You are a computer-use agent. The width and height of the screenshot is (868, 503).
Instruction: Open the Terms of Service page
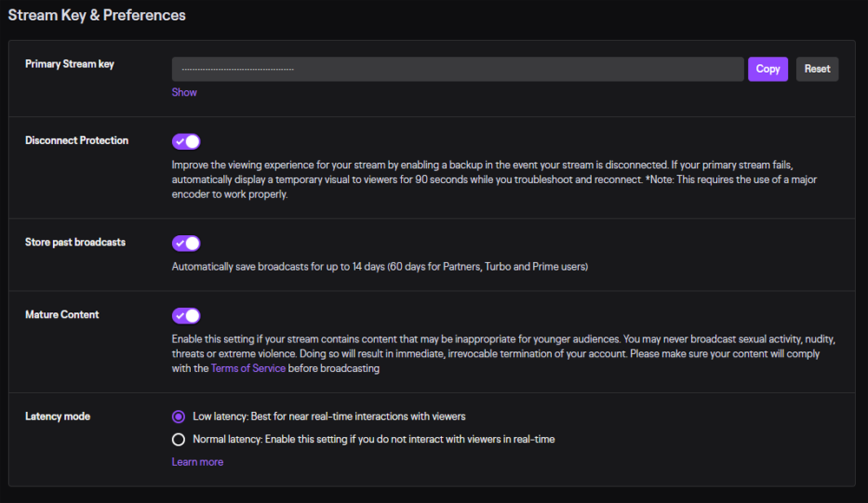[247, 368]
